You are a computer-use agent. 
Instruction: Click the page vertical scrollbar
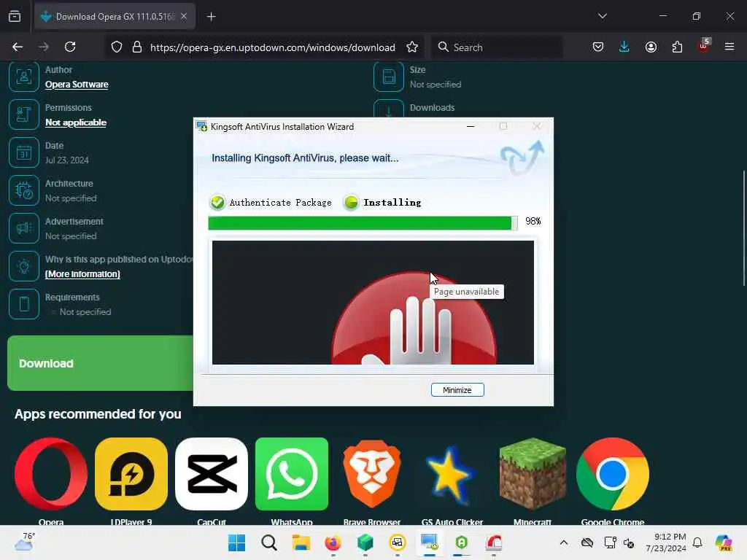[743, 228]
